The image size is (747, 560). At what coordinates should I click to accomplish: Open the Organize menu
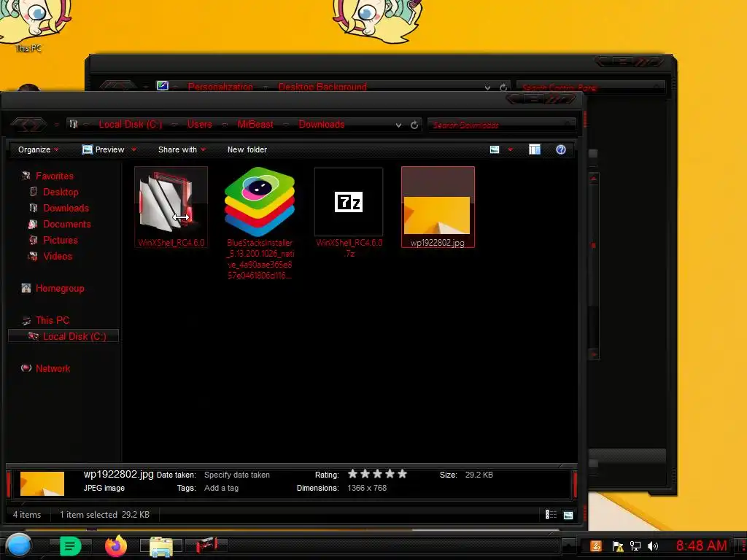[x=38, y=149]
